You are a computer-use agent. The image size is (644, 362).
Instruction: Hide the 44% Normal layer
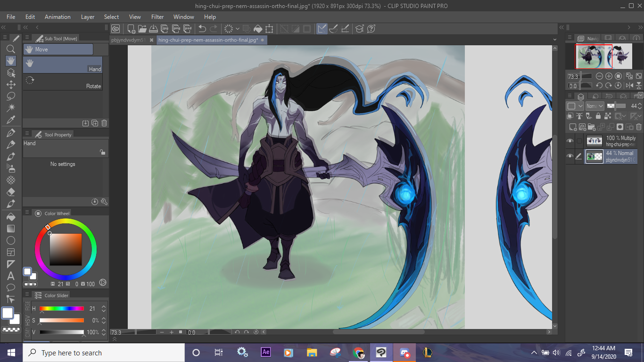(570, 156)
